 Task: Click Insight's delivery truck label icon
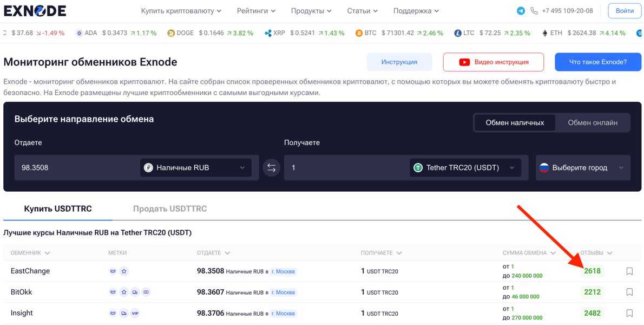point(124,313)
